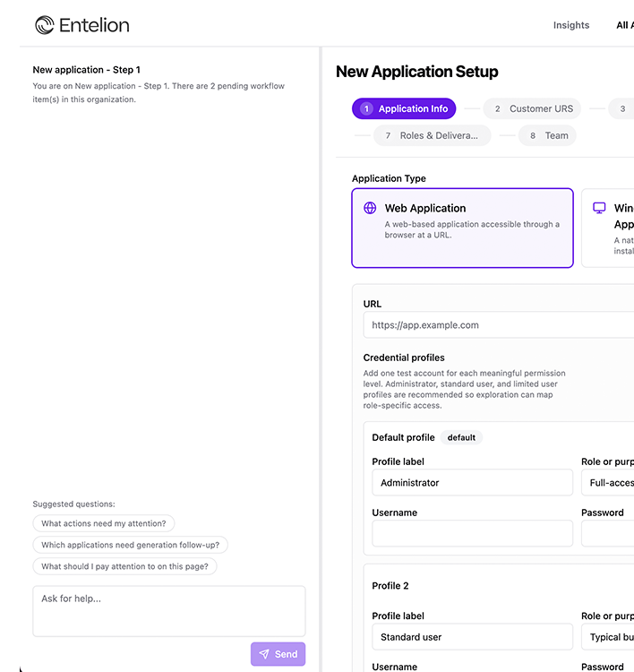
Task: Click the URL input field
Action: coord(499,325)
